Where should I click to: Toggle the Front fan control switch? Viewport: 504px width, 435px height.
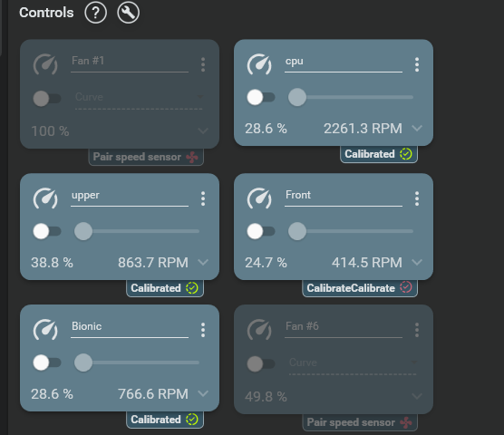click(x=261, y=231)
